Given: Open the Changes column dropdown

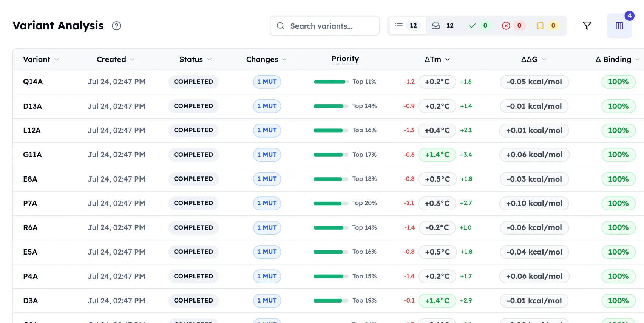Looking at the screenshot, I should pos(284,59).
